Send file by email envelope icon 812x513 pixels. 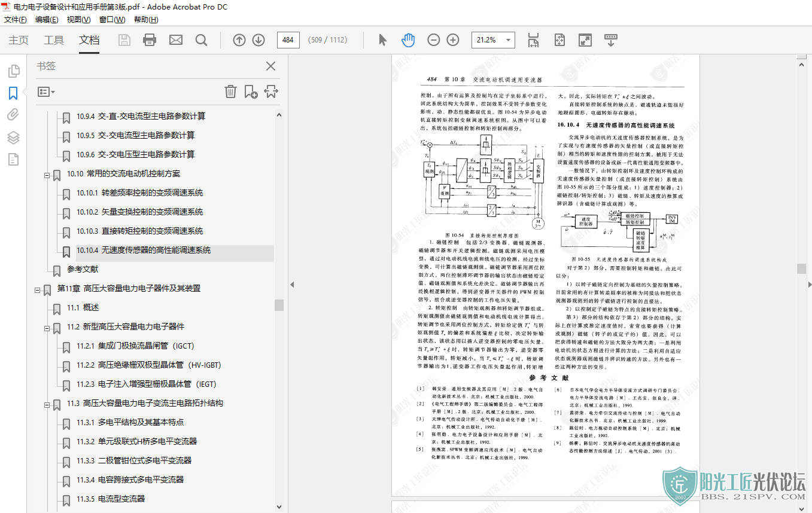pyautogui.click(x=176, y=40)
